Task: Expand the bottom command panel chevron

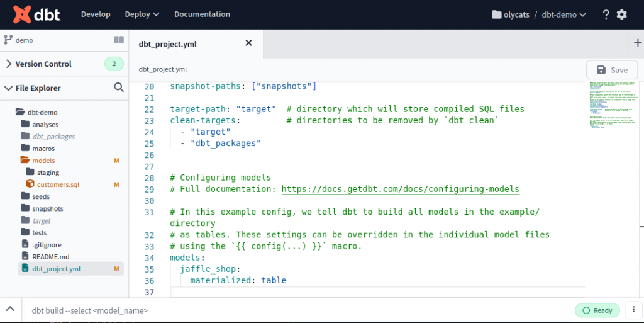Action: point(10,310)
